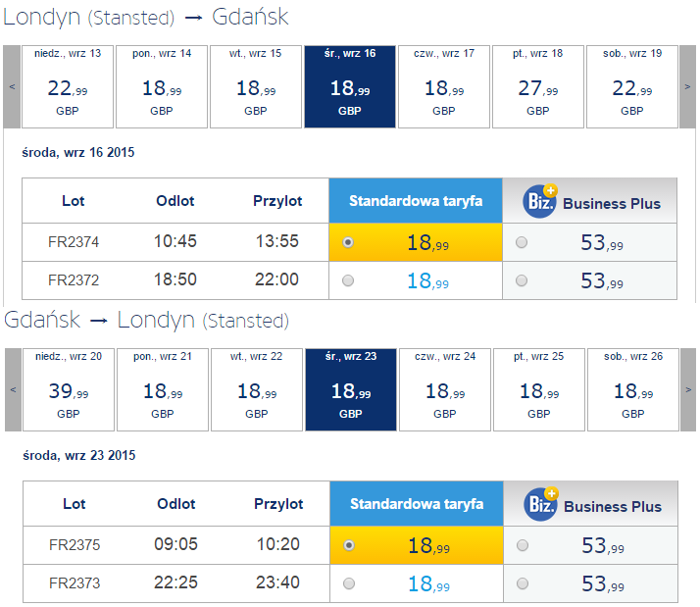The image size is (700, 607).
Task: Click next week arrow for London–Gdańsk dates
Action: [x=687, y=86]
